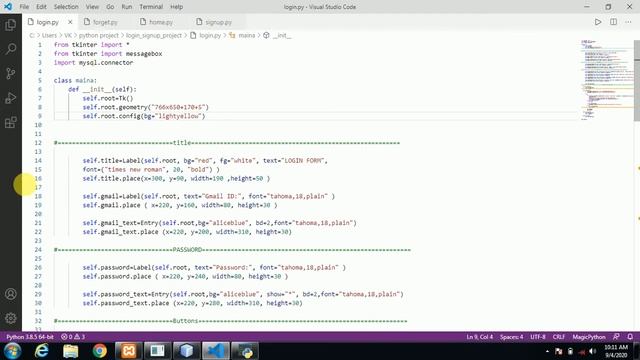The image size is (640, 360).
Task: Open the Search view in activity bar
Action: [x=11, y=49]
